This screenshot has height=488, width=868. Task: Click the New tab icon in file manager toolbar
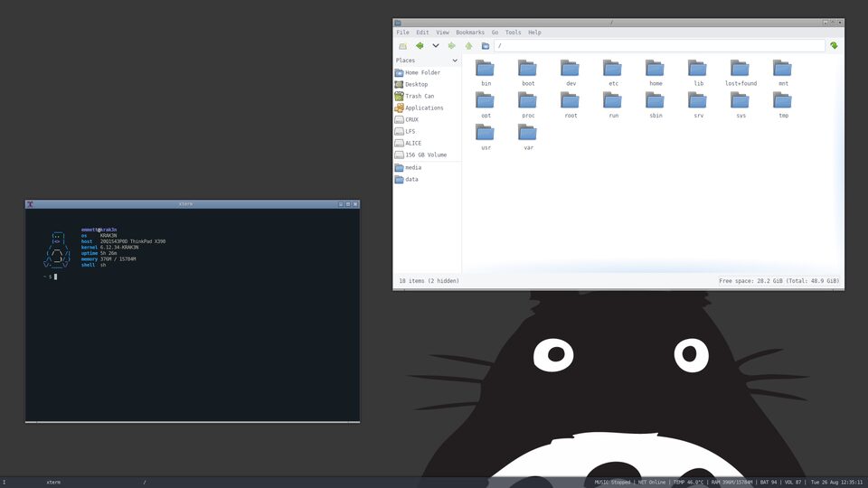pyautogui.click(x=402, y=46)
